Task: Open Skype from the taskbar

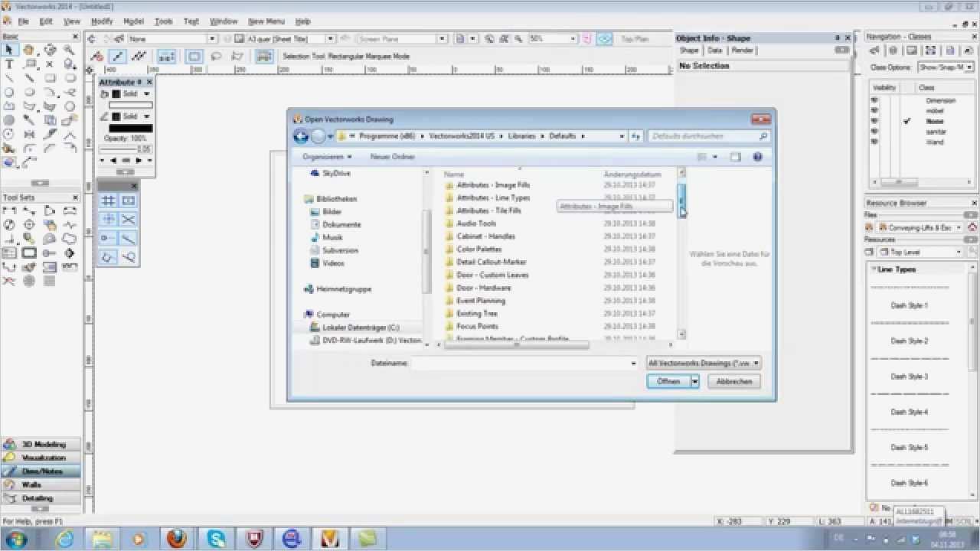Action: tap(215, 538)
